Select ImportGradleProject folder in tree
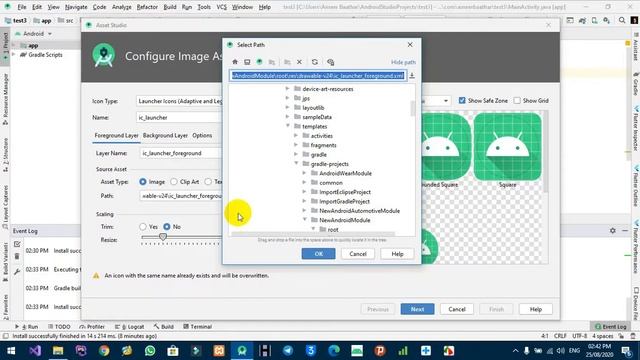 [344, 201]
